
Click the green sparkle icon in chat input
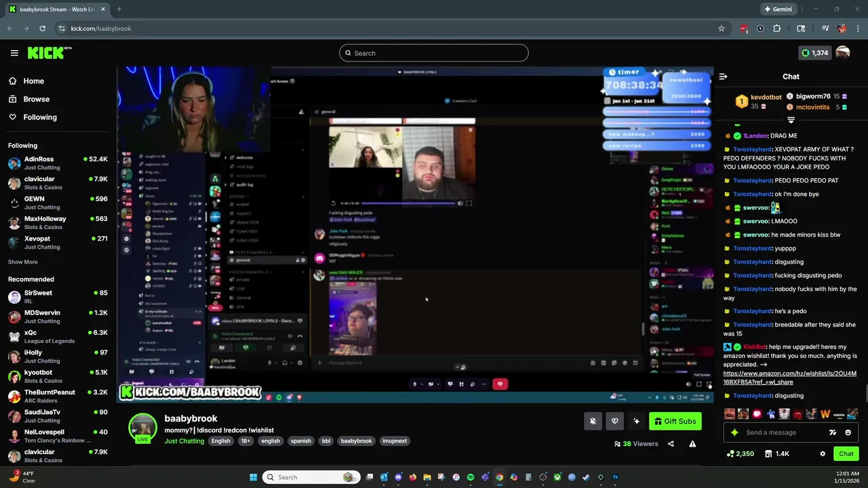point(734,432)
